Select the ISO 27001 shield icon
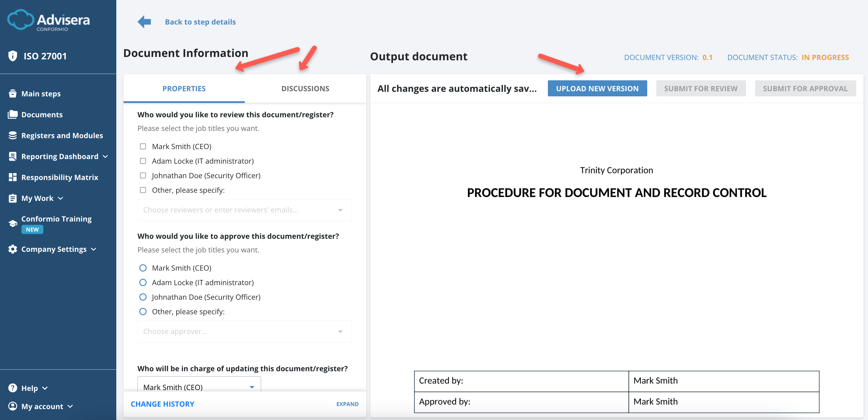868x420 pixels. (13, 56)
